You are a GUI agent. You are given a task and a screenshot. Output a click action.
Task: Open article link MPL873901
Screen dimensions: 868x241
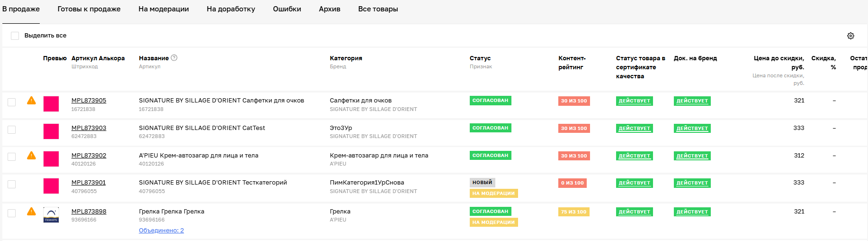(89, 182)
